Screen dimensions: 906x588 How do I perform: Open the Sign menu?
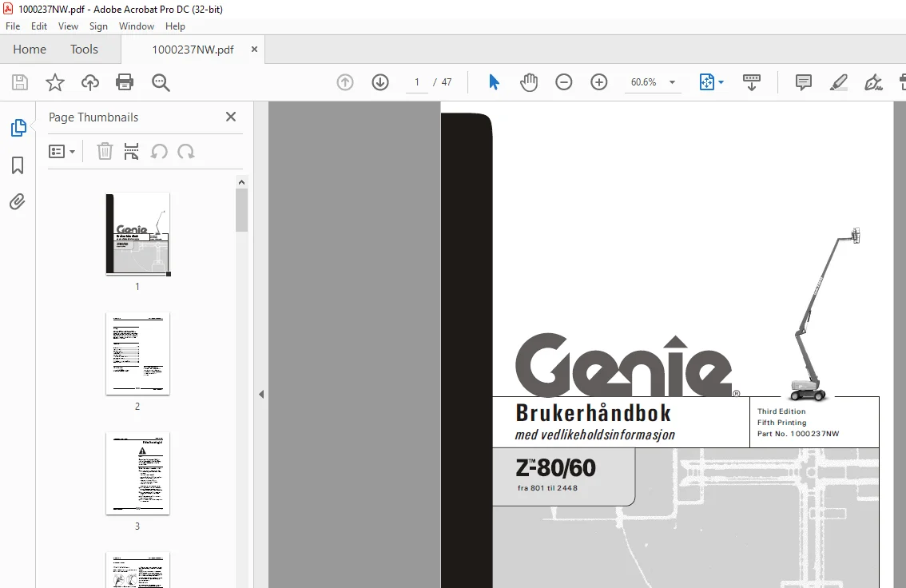(98, 26)
